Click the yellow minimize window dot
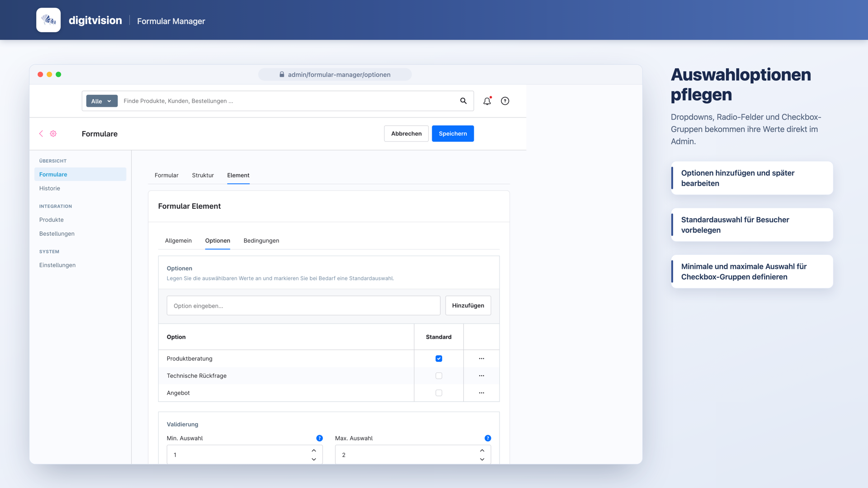868x488 pixels. pyautogui.click(x=49, y=74)
